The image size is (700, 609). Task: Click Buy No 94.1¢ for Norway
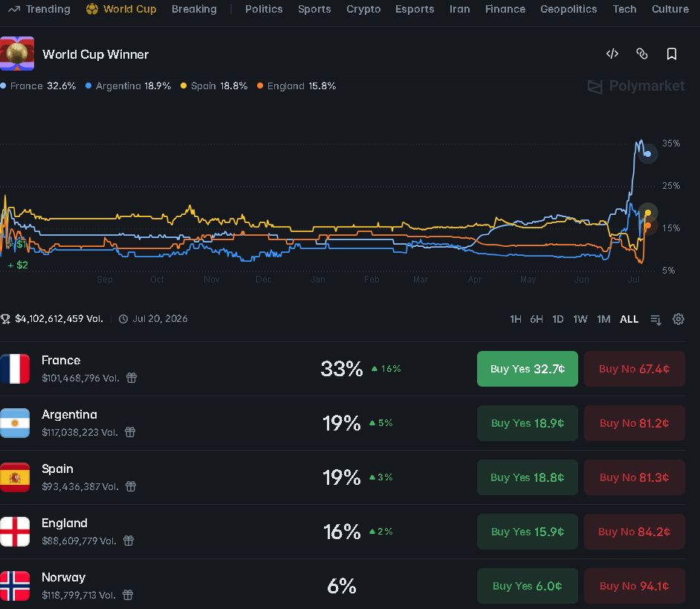[x=635, y=586]
